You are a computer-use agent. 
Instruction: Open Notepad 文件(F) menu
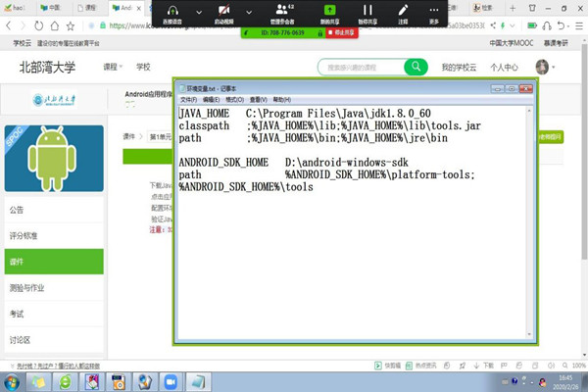(x=189, y=100)
